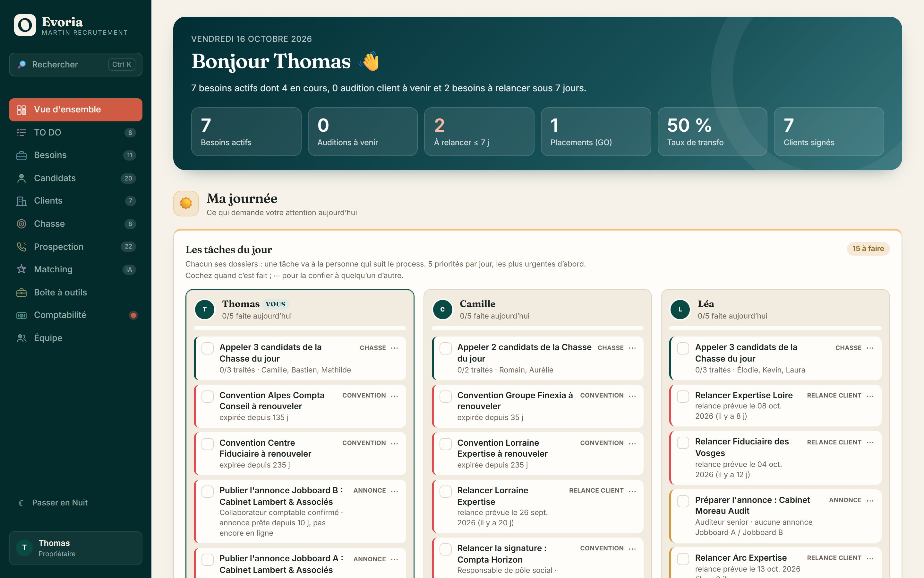The image size is (924, 578).
Task: Click the Candidats person icon
Action: point(21,178)
